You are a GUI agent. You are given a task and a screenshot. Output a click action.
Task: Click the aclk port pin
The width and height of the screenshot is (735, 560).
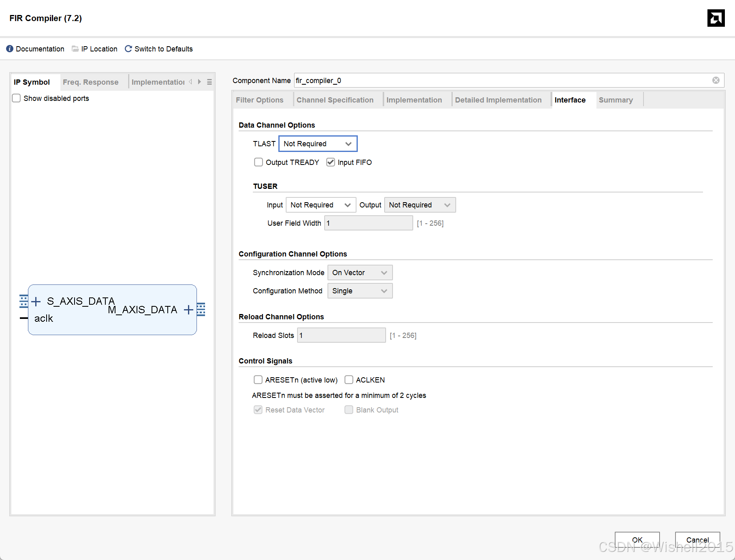[x=24, y=318]
